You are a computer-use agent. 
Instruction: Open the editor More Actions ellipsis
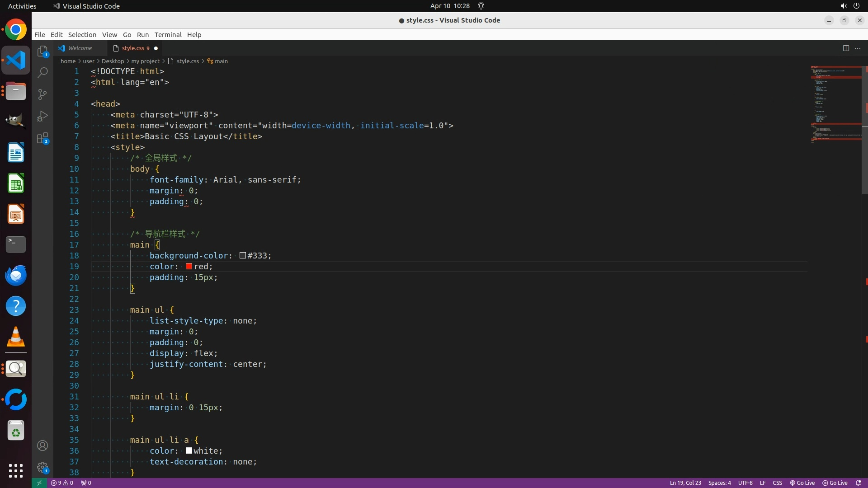[858, 48]
